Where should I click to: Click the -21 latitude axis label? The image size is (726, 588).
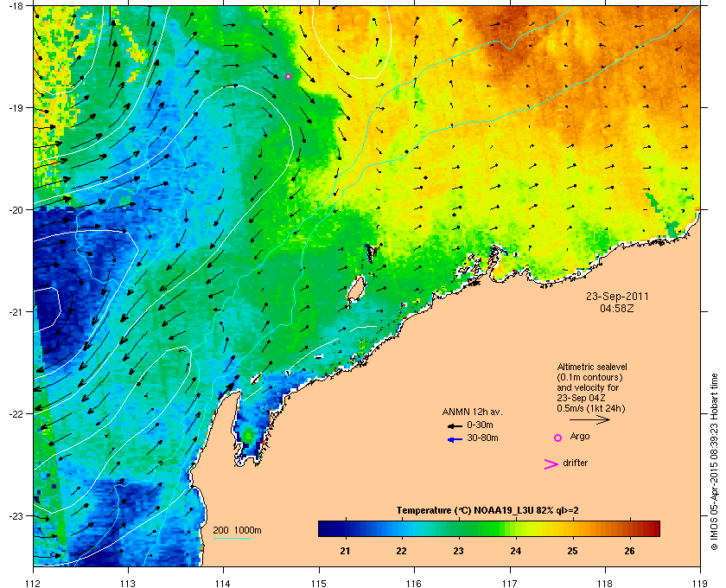[x=16, y=312]
